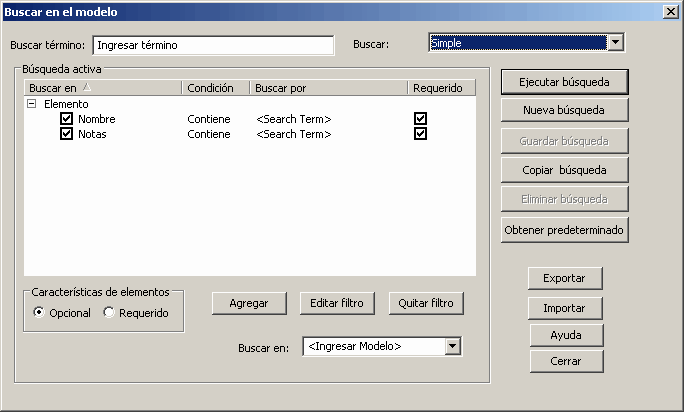
Task: Collapse the Elemento tree node
Action: pyautogui.click(x=31, y=104)
